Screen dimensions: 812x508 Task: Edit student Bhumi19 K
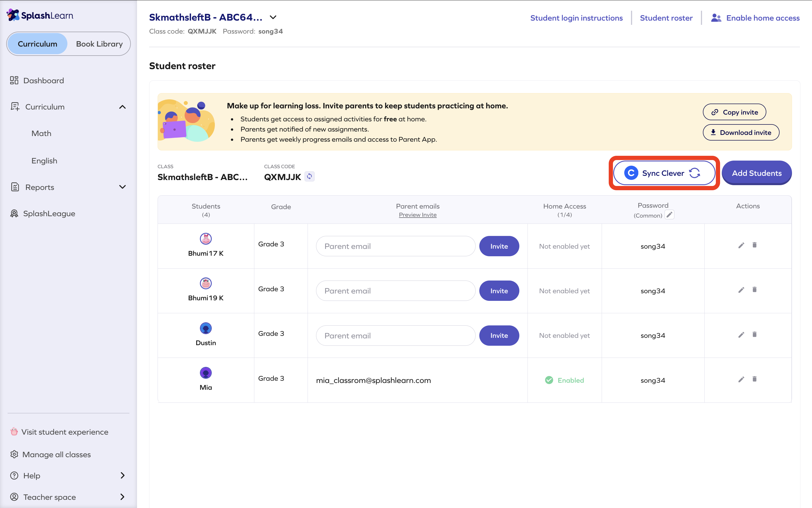coord(741,290)
